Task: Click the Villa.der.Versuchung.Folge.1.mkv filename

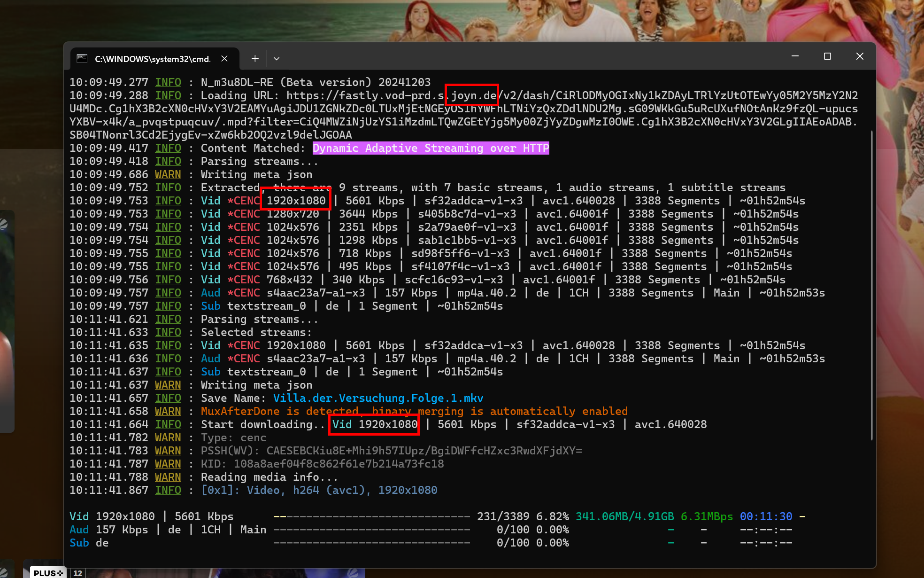Action: pyautogui.click(x=378, y=398)
